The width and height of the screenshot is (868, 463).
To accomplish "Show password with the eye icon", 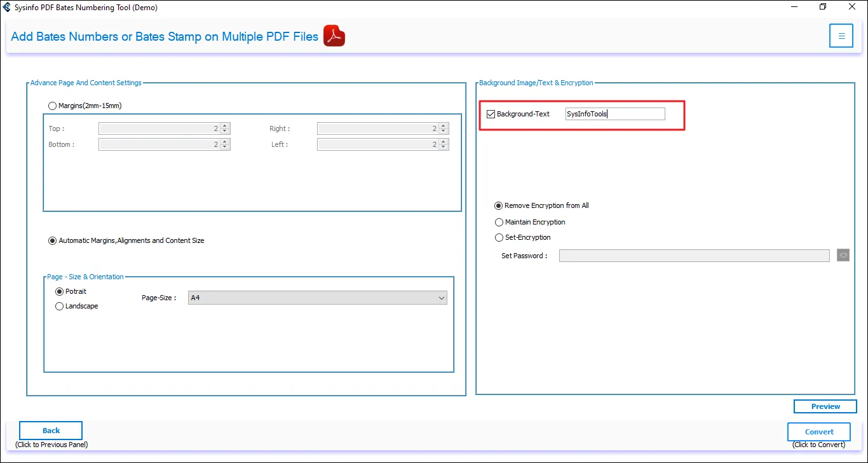I will tap(843, 256).
